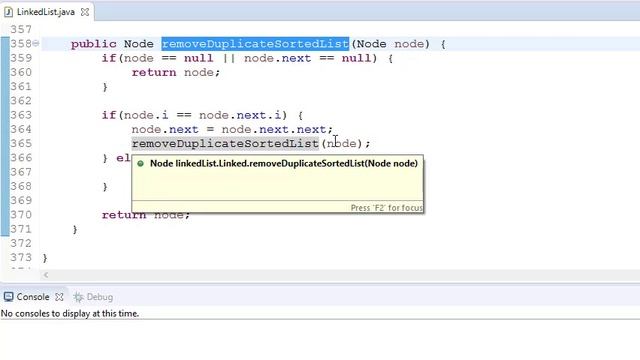
Task: Click the Console monitor icon
Action: (x=9, y=297)
